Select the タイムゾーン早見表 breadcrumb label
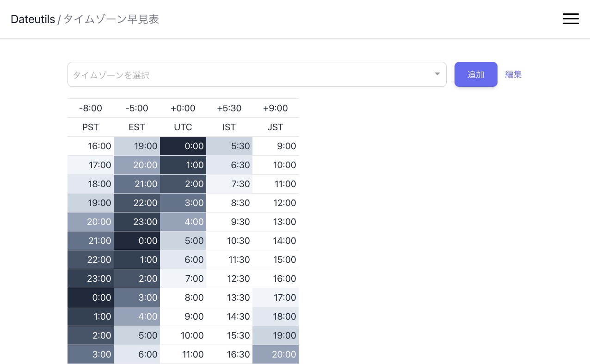590x364 pixels. click(111, 19)
